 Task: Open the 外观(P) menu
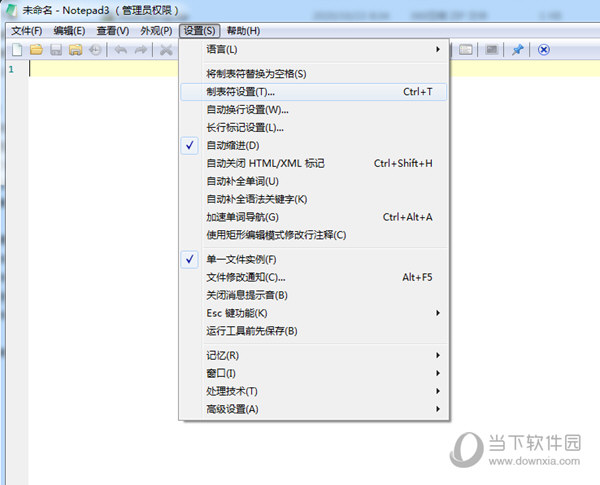click(156, 31)
